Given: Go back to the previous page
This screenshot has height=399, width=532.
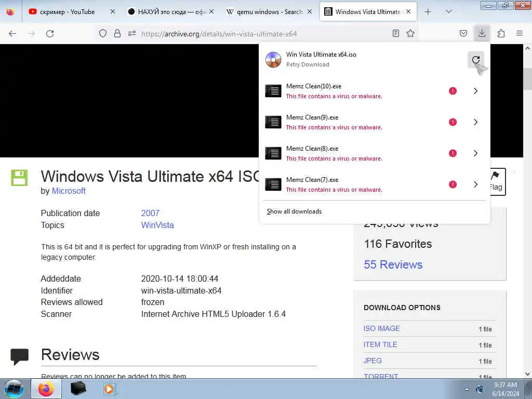Looking at the screenshot, I should point(12,34).
